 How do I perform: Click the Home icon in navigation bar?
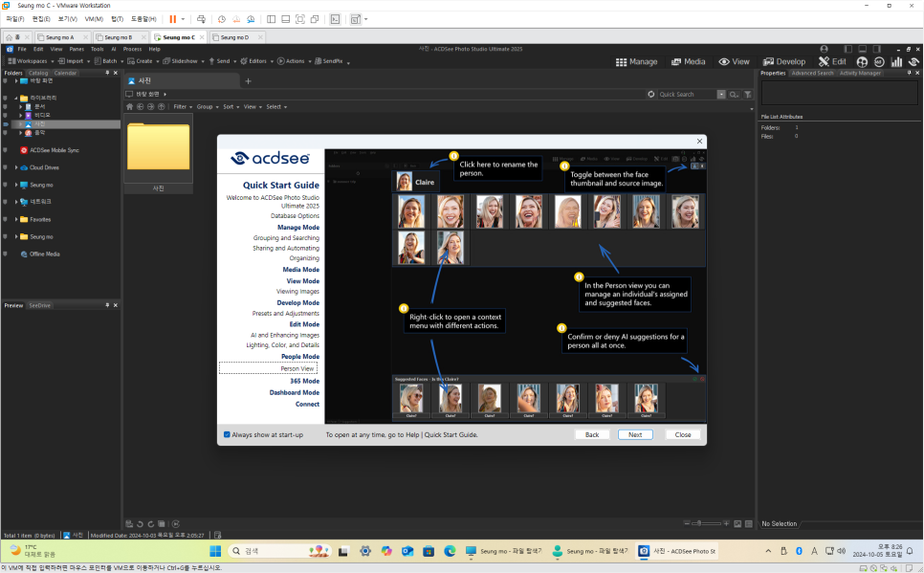pos(129,106)
